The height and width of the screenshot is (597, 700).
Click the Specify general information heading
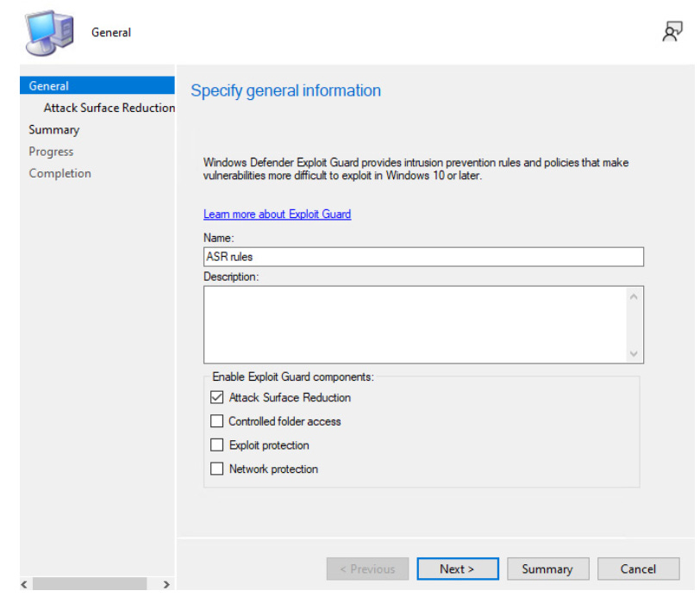[285, 90]
